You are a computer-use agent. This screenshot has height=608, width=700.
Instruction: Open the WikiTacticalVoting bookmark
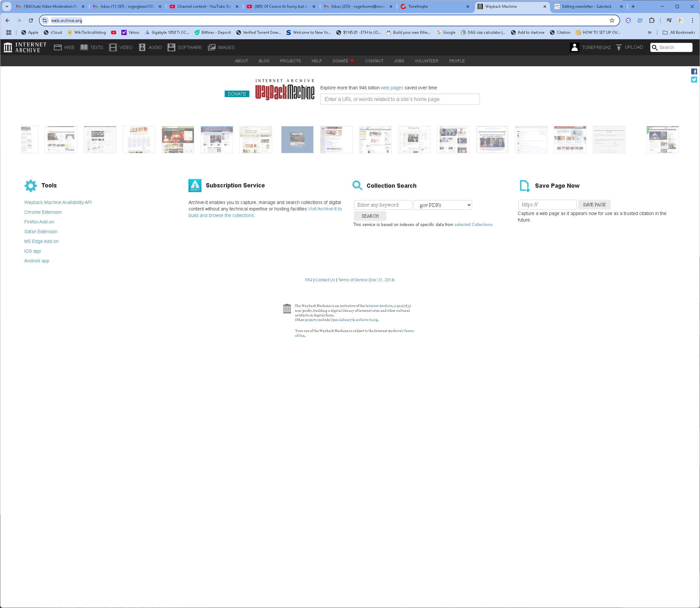[86, 32]
